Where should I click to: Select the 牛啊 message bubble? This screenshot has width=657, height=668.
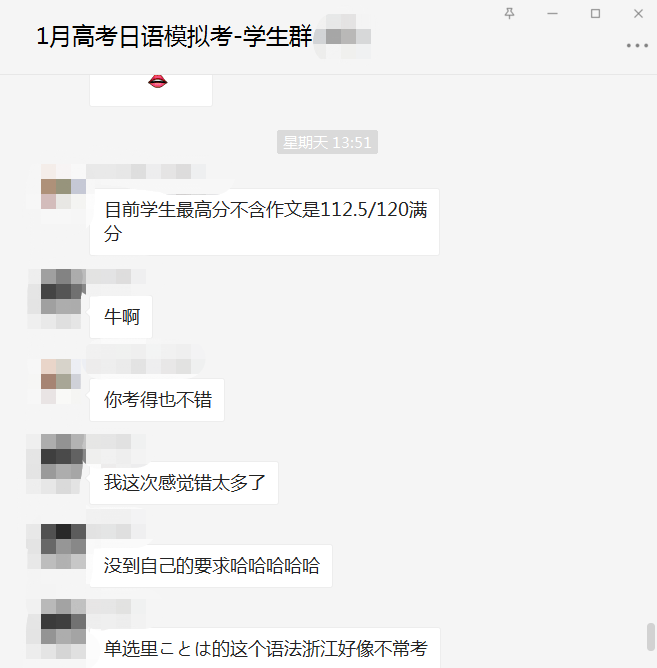121,317
